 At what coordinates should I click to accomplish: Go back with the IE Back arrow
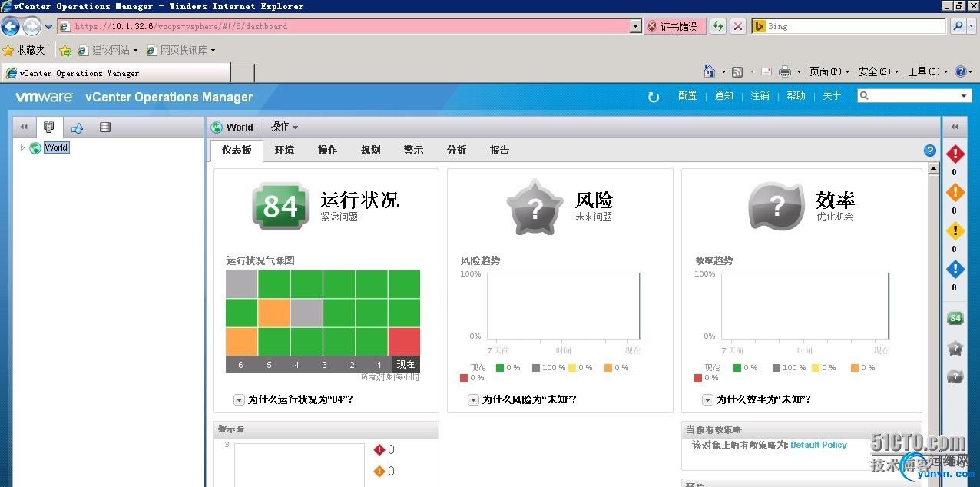(x=11, y=27)
